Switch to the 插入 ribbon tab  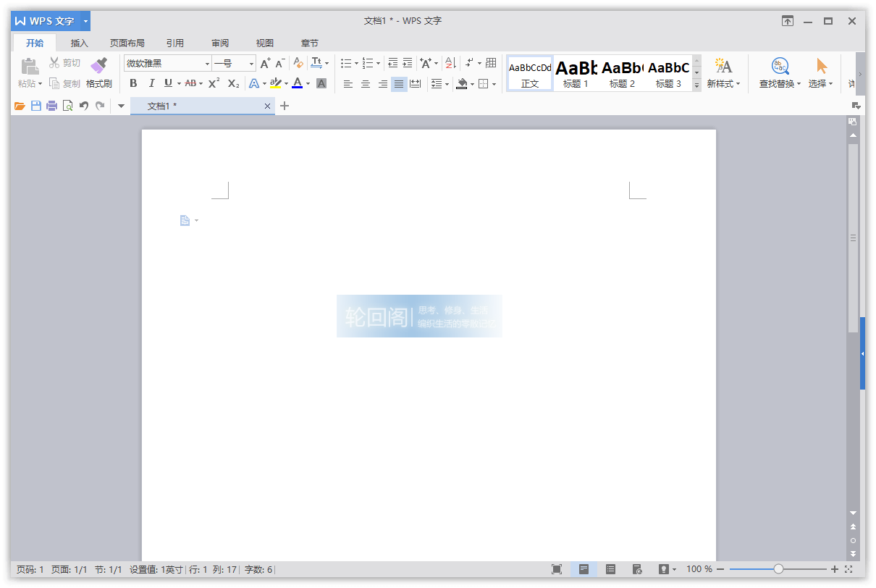pos(79,43)
